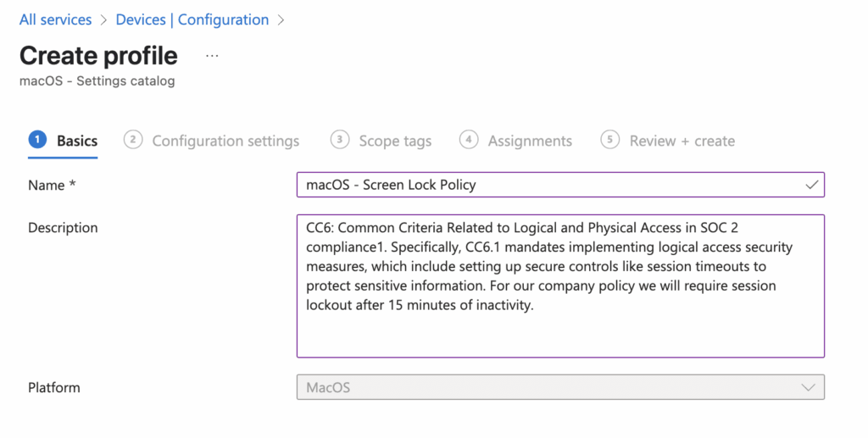Go to the Configuration settings tab
The width and height of the screenshot is (868, 438).
(x=225, y=141)
